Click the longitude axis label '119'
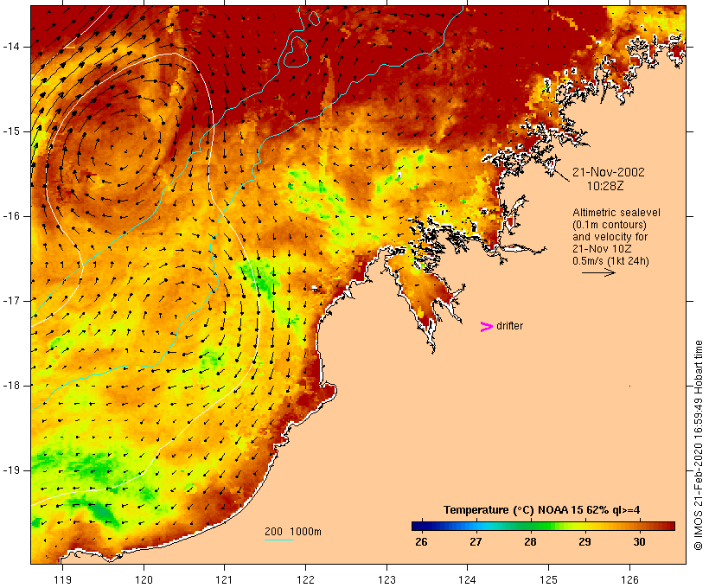 click(62, 579)
